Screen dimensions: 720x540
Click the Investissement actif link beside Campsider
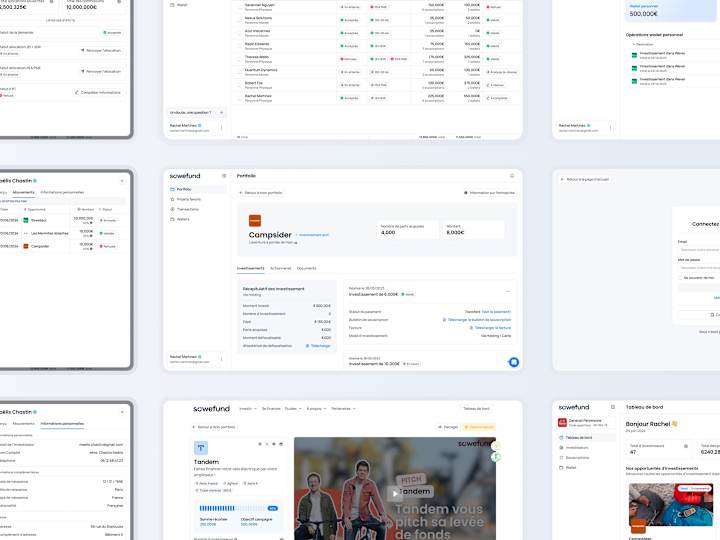[312, 235]
